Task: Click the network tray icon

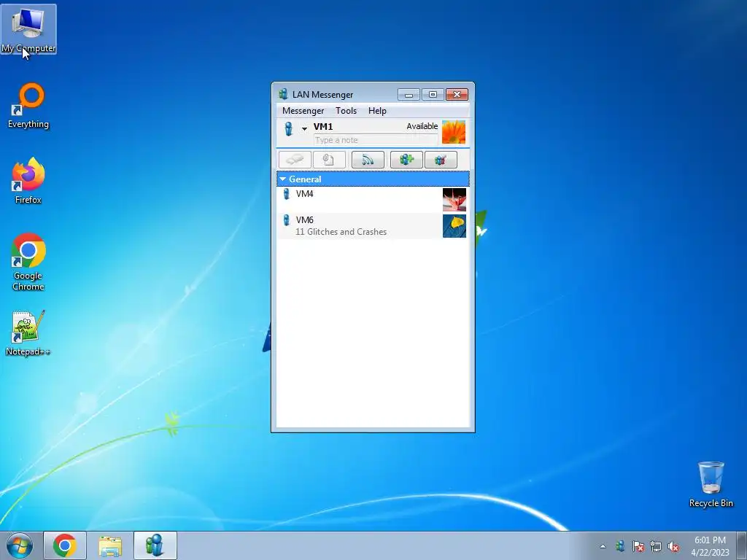Action: pos(656,546)
